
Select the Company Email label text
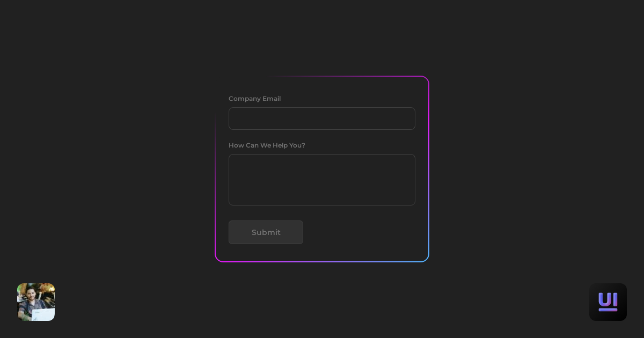(x=254, y=99)
